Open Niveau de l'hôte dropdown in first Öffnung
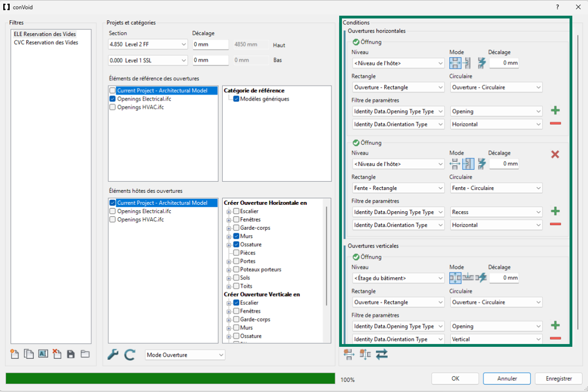The height and width of the screenshot is (392, 588). coord(398,63)
